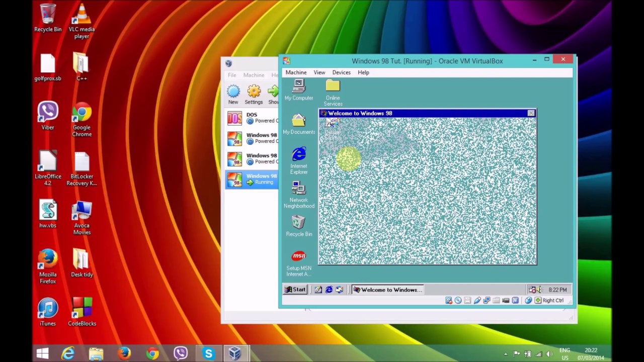Click the host Windows Start button

(42, 353)
